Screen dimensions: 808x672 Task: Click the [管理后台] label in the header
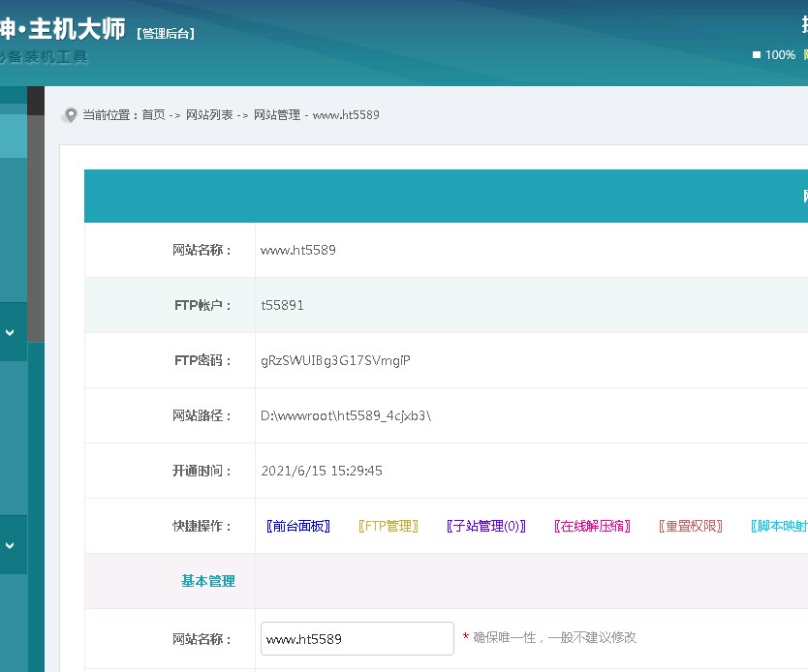167,34
